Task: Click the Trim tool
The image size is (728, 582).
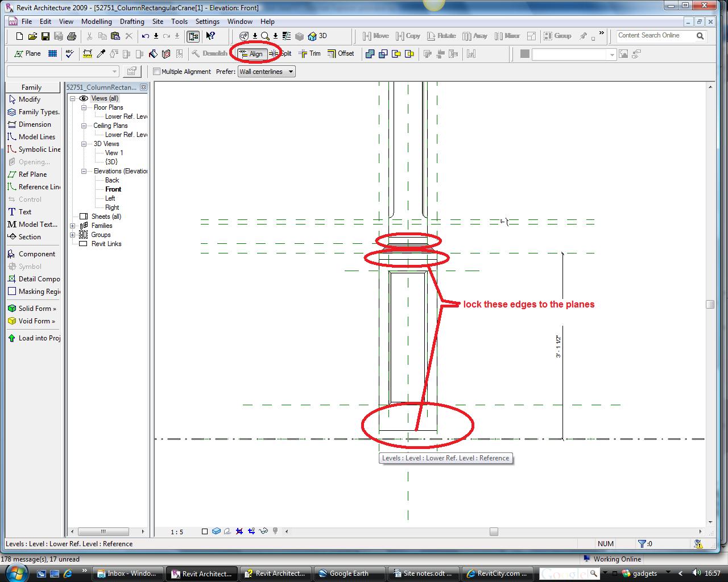Action: (x=310, y=53)
